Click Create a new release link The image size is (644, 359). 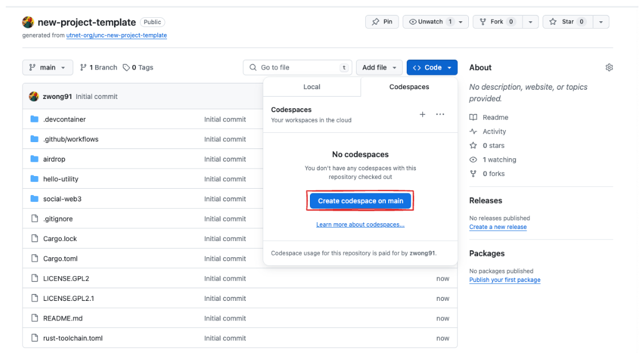(498, 227)
